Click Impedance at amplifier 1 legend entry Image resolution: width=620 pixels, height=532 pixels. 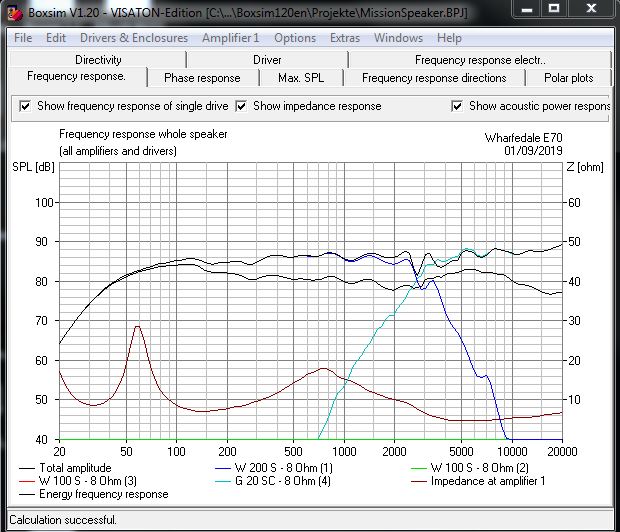tap(478, 481)
